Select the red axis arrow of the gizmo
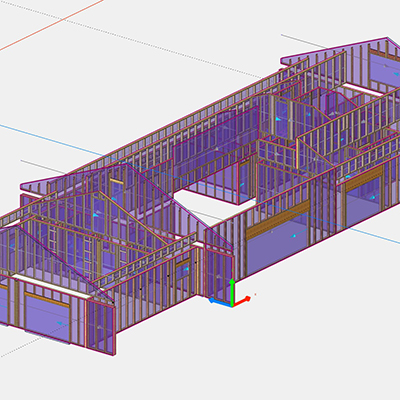Image resolution: width=400 pixels, height=400 pixels. (x=242, y=301)
